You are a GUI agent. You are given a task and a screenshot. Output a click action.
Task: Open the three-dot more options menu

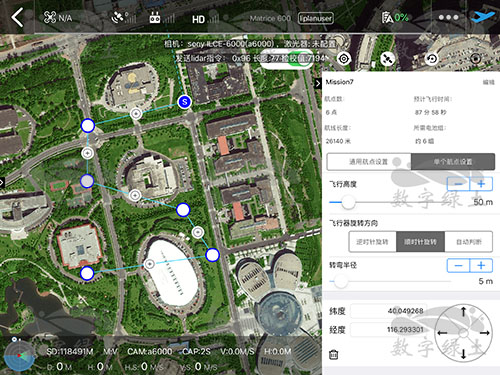click(x=448, y=17)
